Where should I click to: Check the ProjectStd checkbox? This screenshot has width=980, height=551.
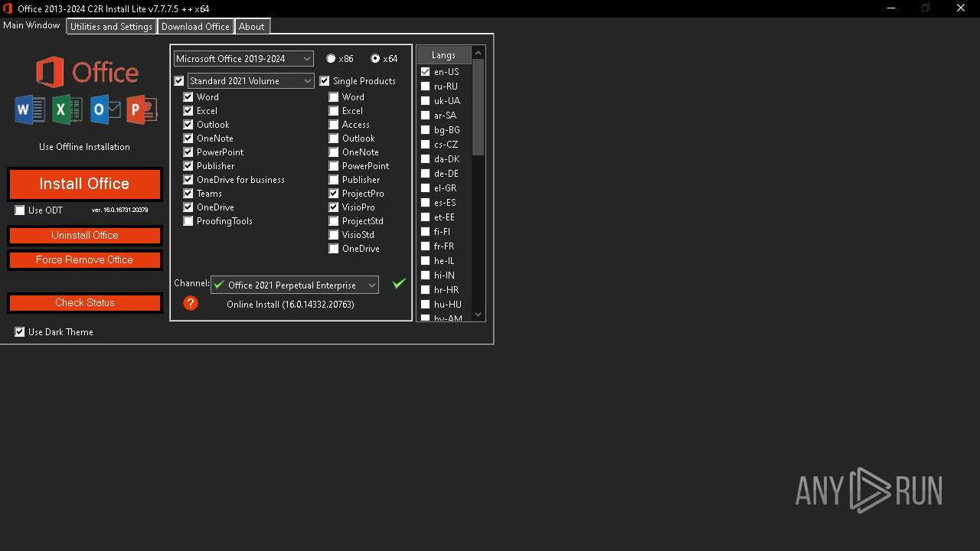[x=334, y=221]
